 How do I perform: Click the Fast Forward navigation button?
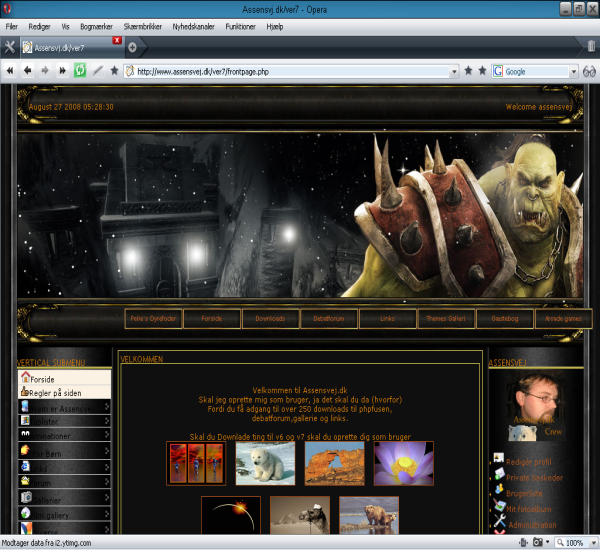pos(62,70)
